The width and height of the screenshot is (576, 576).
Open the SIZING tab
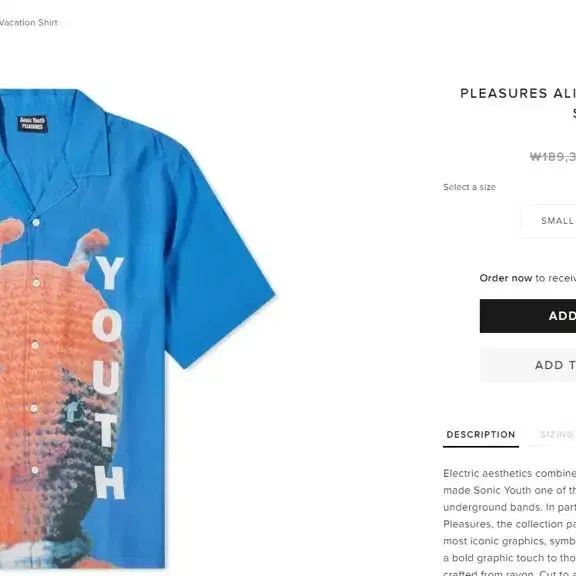(557, 435)
